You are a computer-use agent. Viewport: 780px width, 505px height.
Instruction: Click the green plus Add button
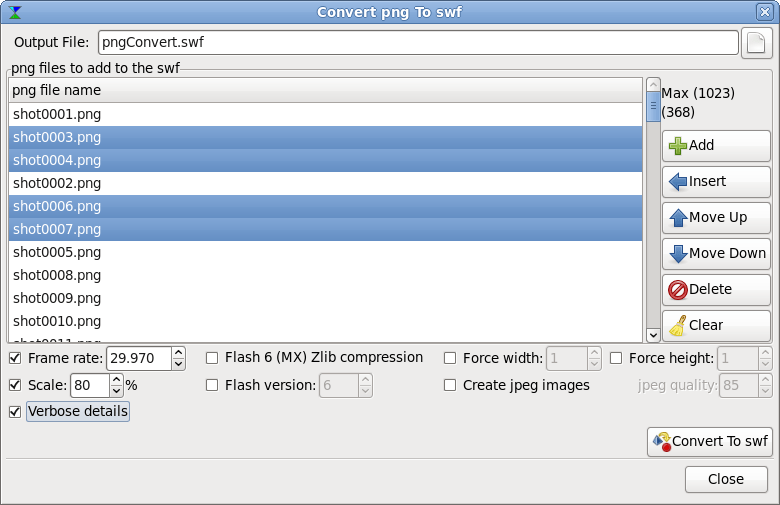point(715,145)
